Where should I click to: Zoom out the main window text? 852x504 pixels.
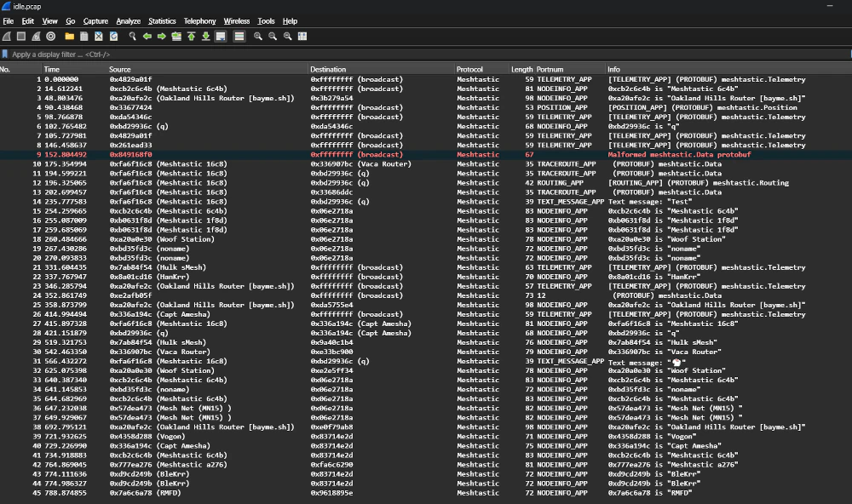(x=273, y=37)
